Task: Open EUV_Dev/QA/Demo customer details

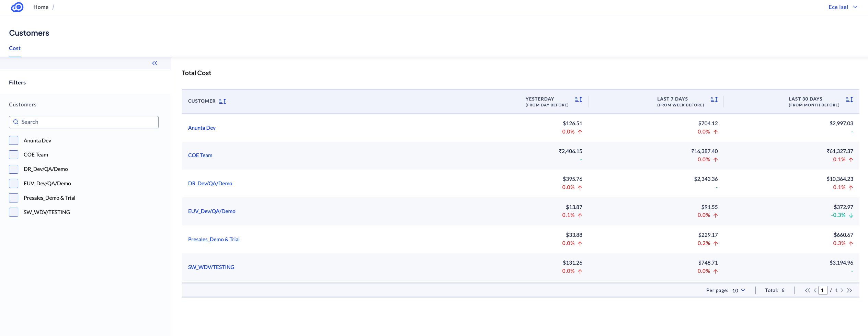Action: pos(212,211)
